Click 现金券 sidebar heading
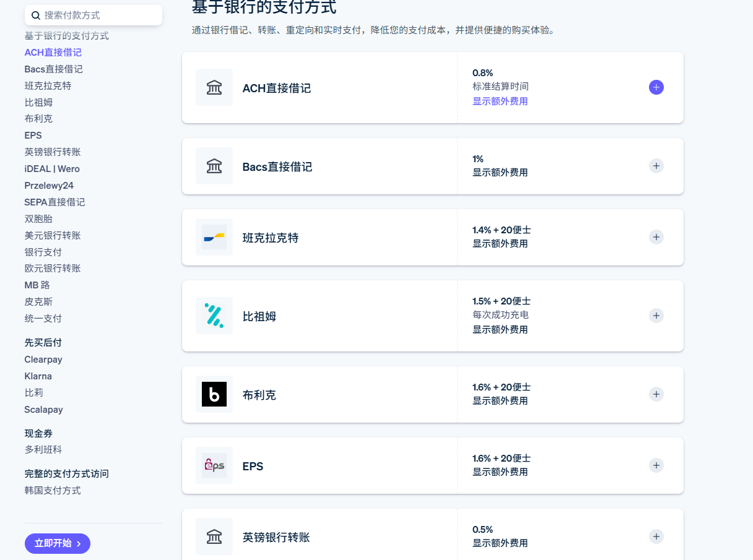The image size is (753, 560). (x=38, y=433)
